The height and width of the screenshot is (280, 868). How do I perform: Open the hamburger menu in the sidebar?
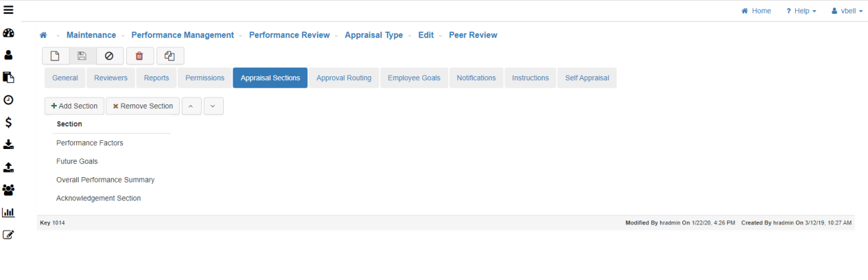pyautogui.click(x=9, y=10)
